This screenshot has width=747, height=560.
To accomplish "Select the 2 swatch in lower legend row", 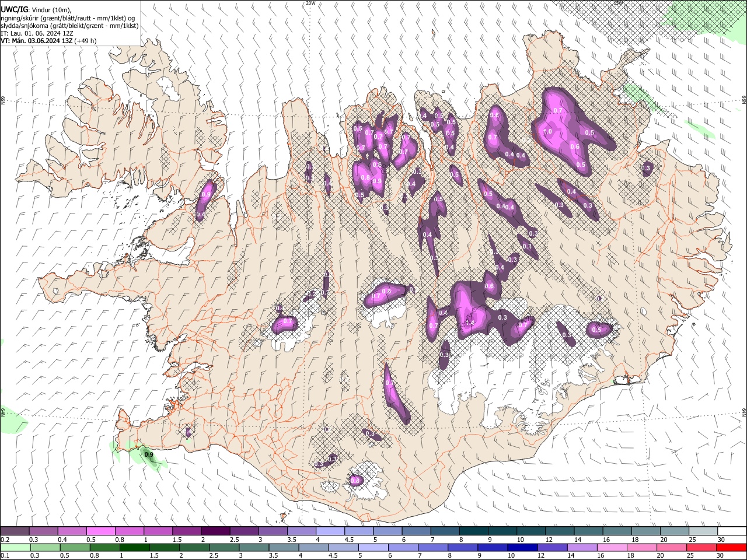I will tap(194, 547).
